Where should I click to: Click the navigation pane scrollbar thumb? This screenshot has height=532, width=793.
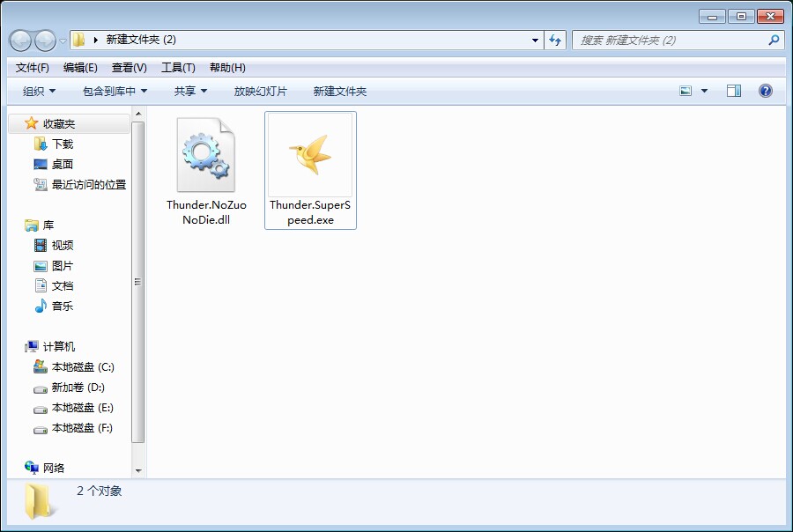tap(138, 282)
